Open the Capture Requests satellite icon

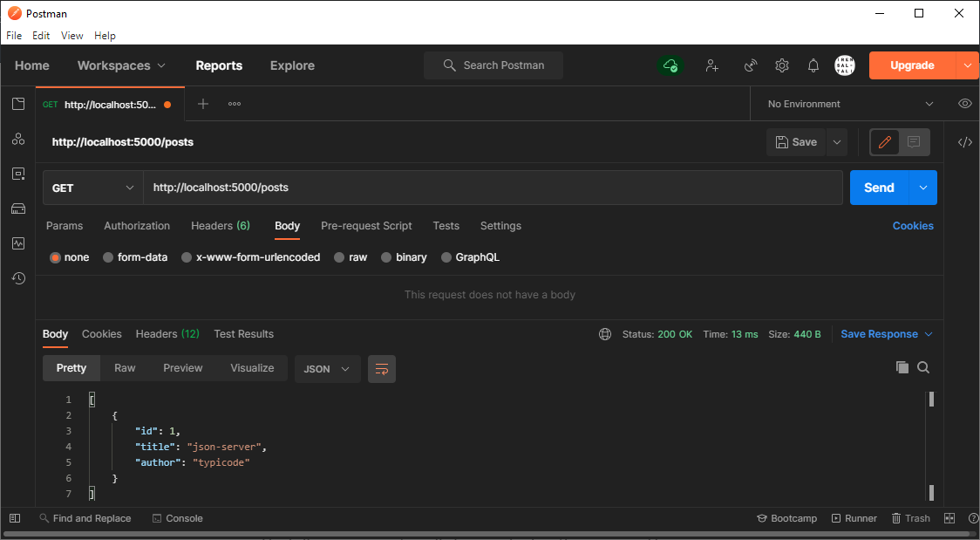pyautogui.click(x=751, y=65)
